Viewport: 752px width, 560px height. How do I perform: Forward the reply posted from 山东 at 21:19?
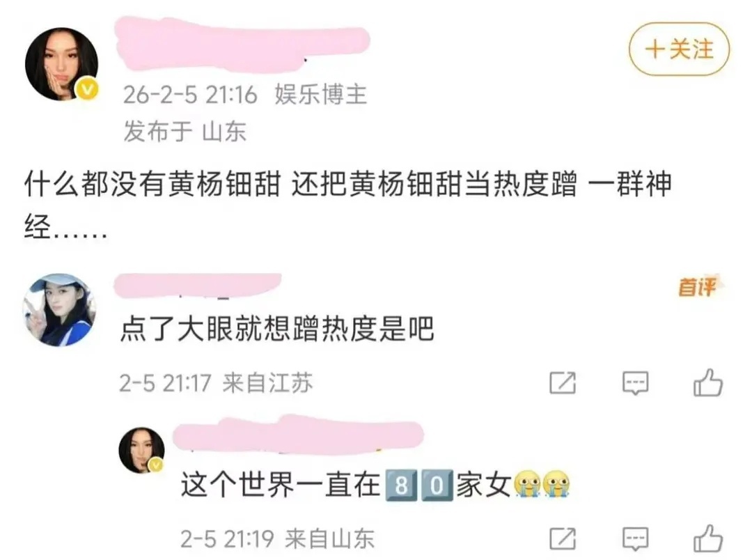click(562, 538)
